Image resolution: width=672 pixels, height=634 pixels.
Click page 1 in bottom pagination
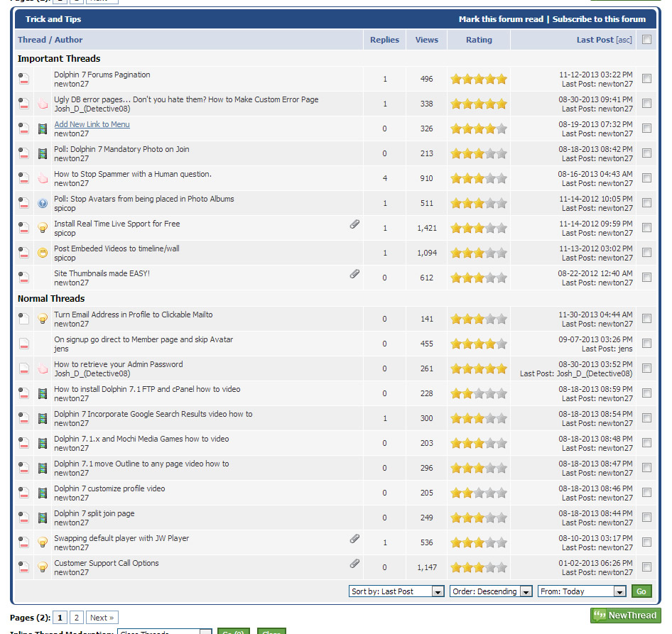tap(60, 617)
